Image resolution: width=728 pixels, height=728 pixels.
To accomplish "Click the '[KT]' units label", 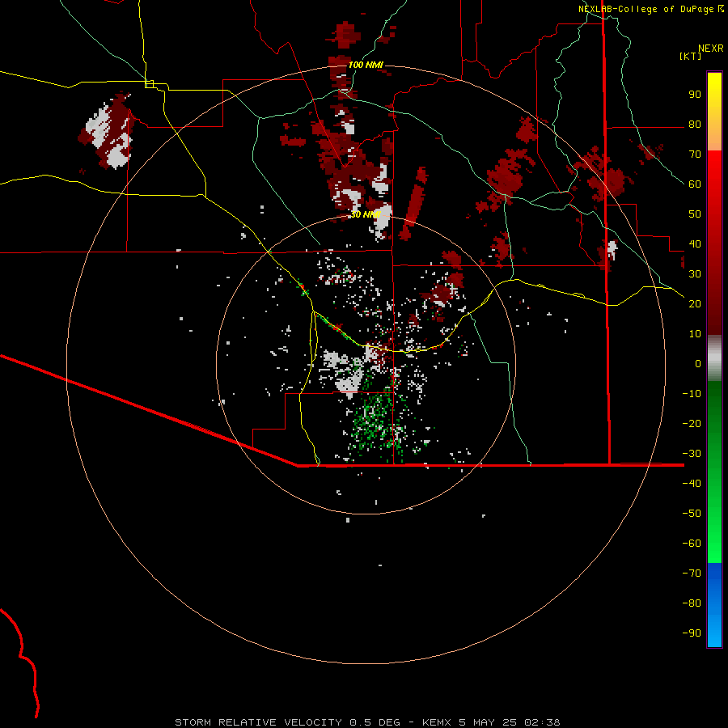I will tap(690, 56).
